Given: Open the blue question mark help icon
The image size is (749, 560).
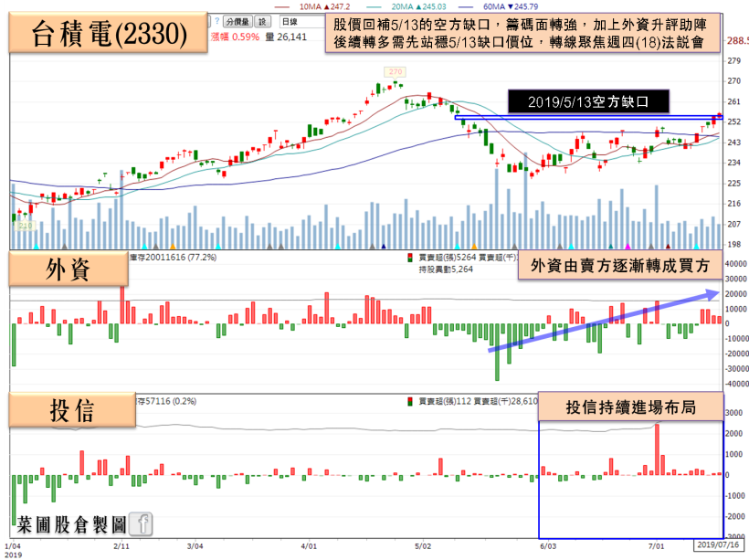Looking at the screenshot, I should coord(216,22).
